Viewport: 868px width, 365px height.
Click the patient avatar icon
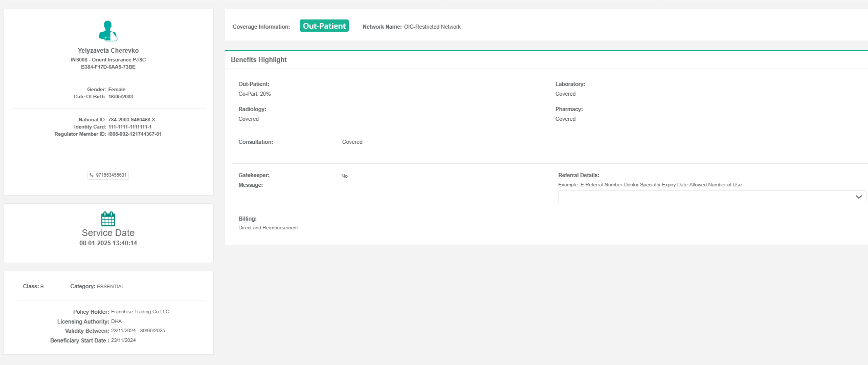pos(108,31)
